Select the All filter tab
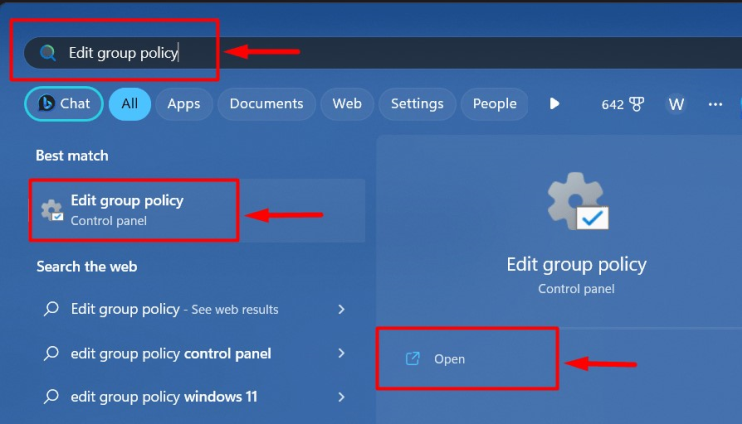The width and height of the screenshot is (742, 424). [130, 104]
